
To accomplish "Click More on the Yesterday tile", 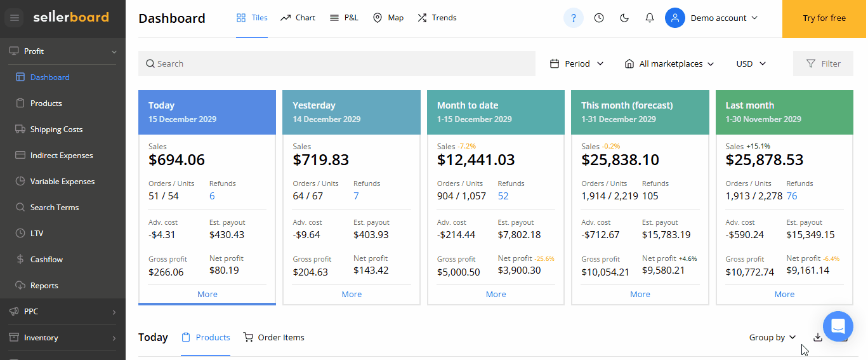I will pyautogui.click(x=352, y=294).
